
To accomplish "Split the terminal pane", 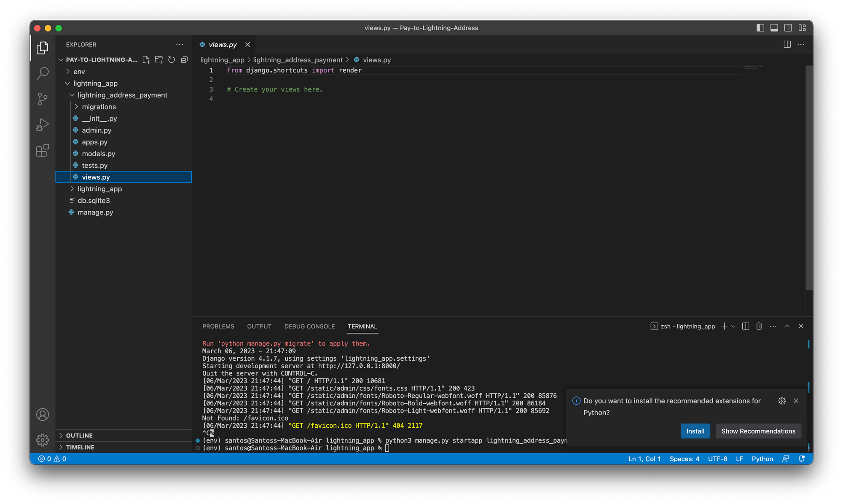I will (x=746, y=326).
